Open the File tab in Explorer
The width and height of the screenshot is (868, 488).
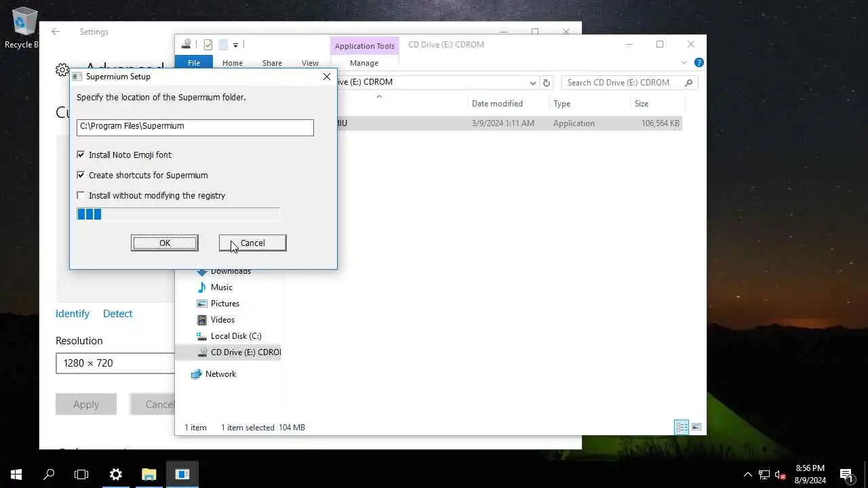click(x=194, y=63)
